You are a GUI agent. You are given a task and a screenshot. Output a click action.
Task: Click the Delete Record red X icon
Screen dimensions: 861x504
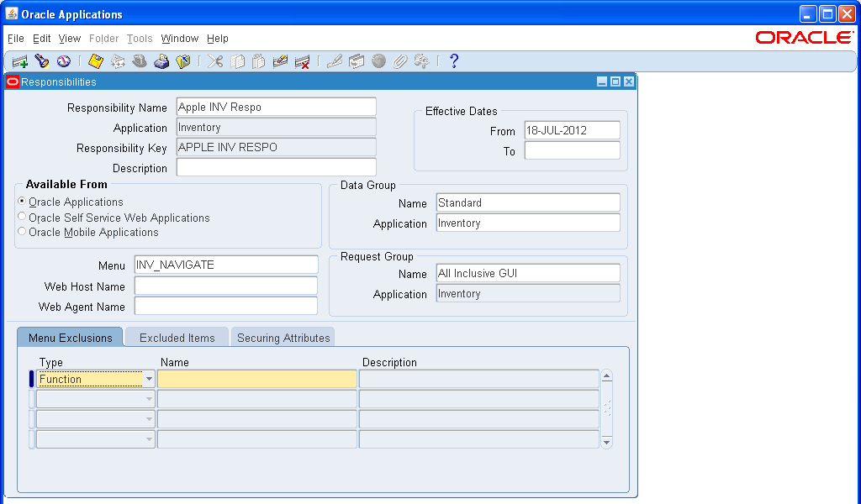click(302, 60)
